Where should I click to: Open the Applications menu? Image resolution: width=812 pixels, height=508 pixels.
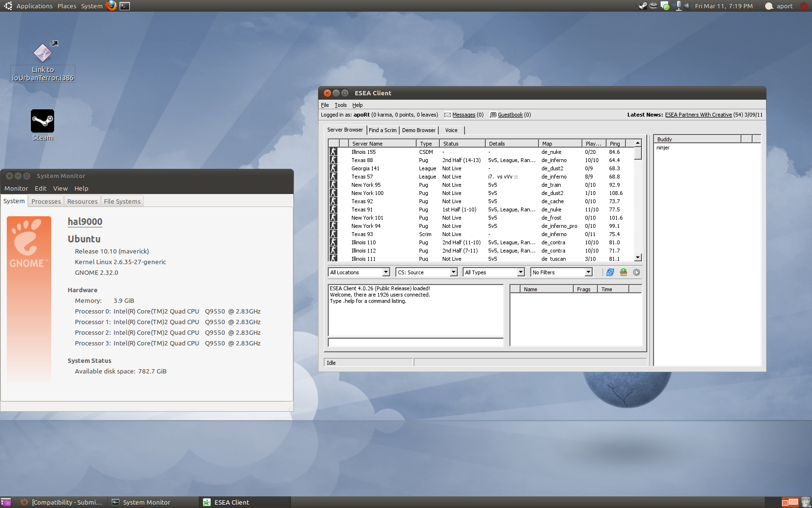[34, 6]
